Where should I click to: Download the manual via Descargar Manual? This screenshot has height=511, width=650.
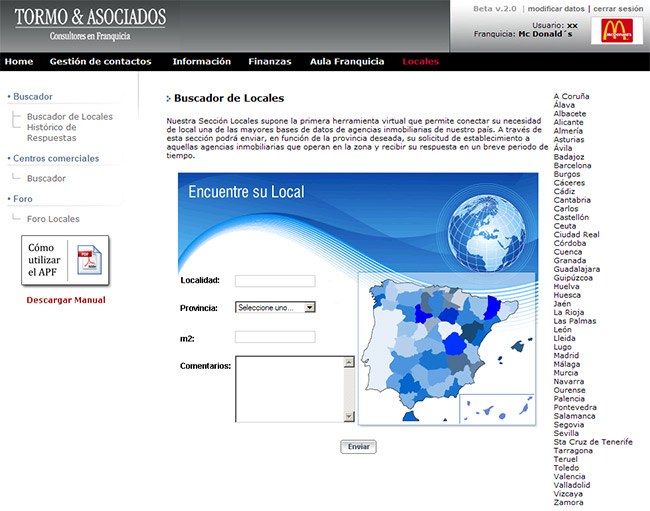(66, 300)
